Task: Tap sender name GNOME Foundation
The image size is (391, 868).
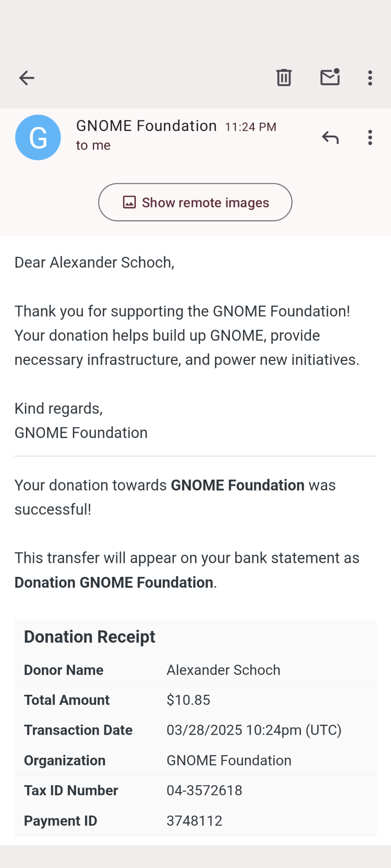Action: click(x=146, y=126)
